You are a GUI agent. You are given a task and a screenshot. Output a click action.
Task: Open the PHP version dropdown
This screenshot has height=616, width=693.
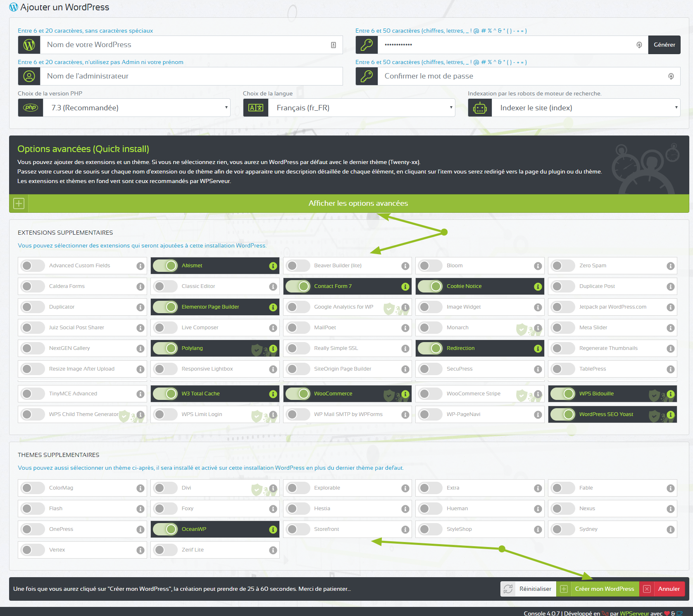(137, 108)
